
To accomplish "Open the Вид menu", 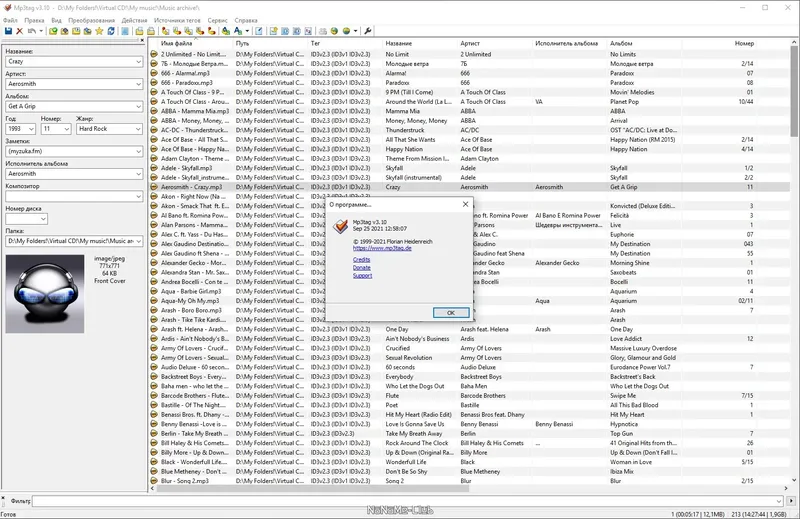I will 57,20.
